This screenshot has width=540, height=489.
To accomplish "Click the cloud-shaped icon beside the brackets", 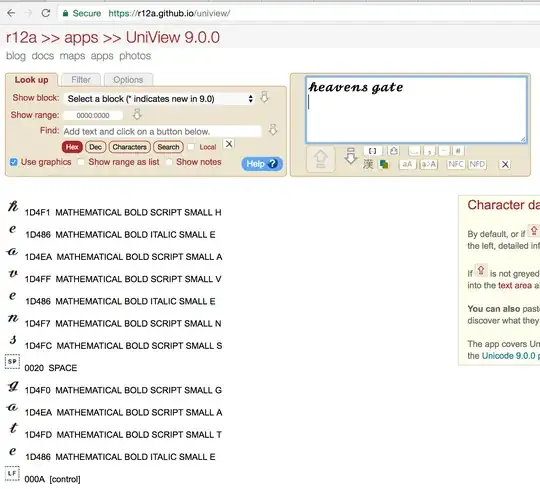I will pyautogui.click(x=393, y=151).
